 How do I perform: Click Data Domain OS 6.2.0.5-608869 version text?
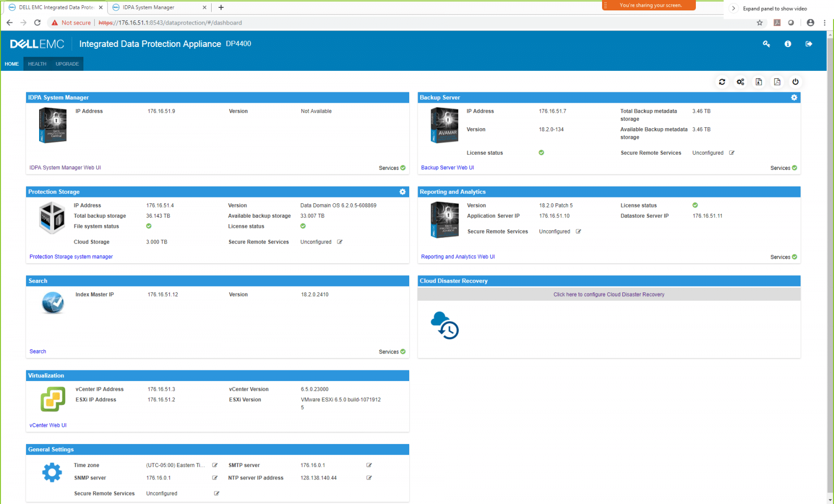338,205
